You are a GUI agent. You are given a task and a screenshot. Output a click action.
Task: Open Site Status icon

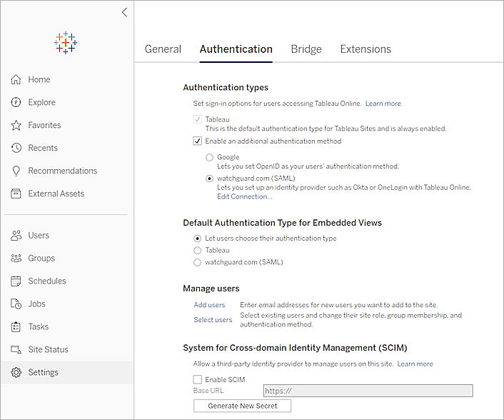click(x=16, y=349)
